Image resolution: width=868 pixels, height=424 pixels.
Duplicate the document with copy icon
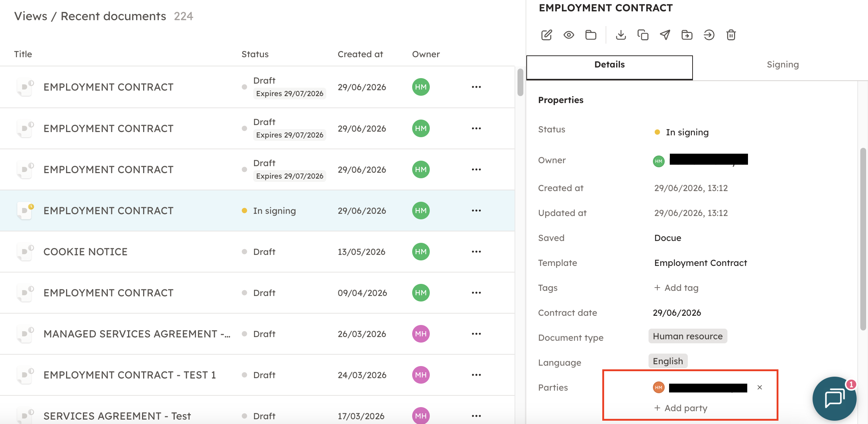[x=643, y=35]
